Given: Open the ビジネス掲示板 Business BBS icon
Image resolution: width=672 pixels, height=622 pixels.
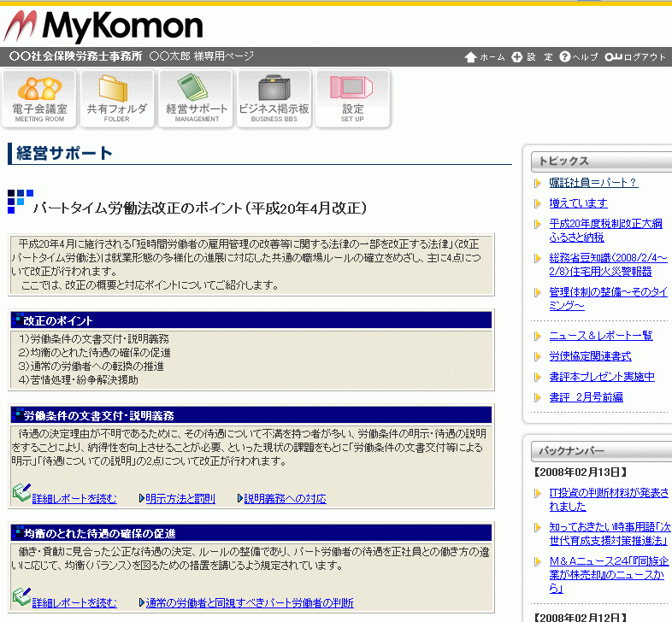Looking at the screenshot, I should pos(274,98).
